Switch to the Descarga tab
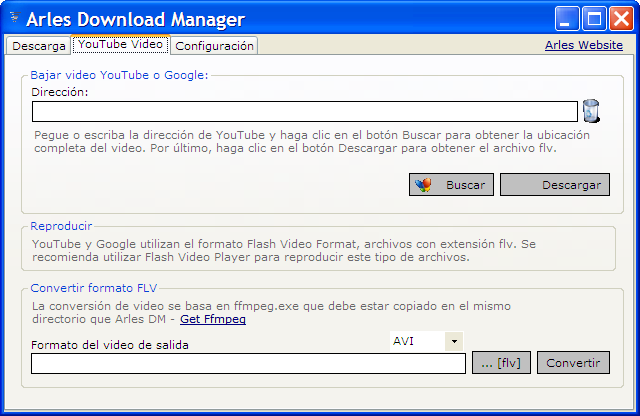Image resolution: width=640 pixels, height=416 pixels. pos(39,46)
